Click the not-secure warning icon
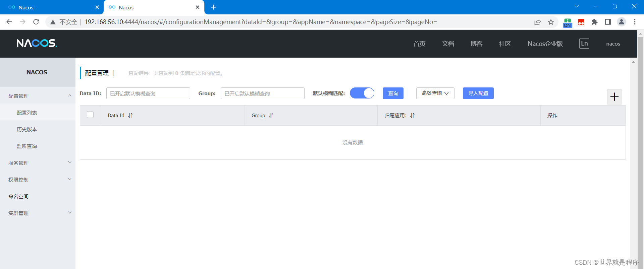Viewport: 644px width, 269px height. (x=53, y=22)
